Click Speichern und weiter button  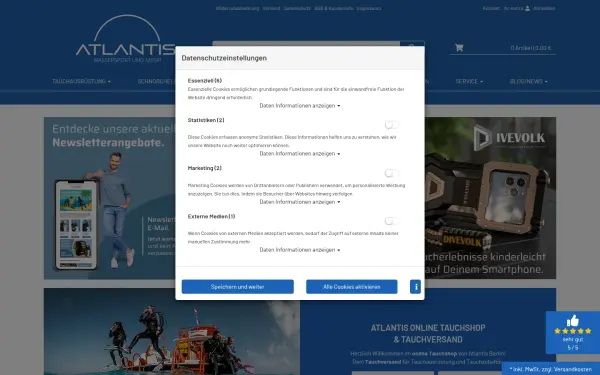tap(238, 287)
